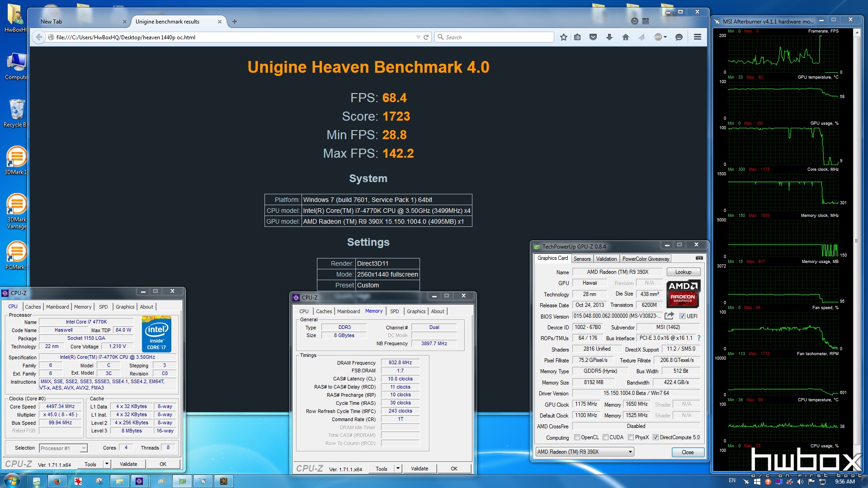Switch to the Caches tab in left CPU-Z
Screen dimensions: 868x488
pyautogui.click(x=33, y=307)
